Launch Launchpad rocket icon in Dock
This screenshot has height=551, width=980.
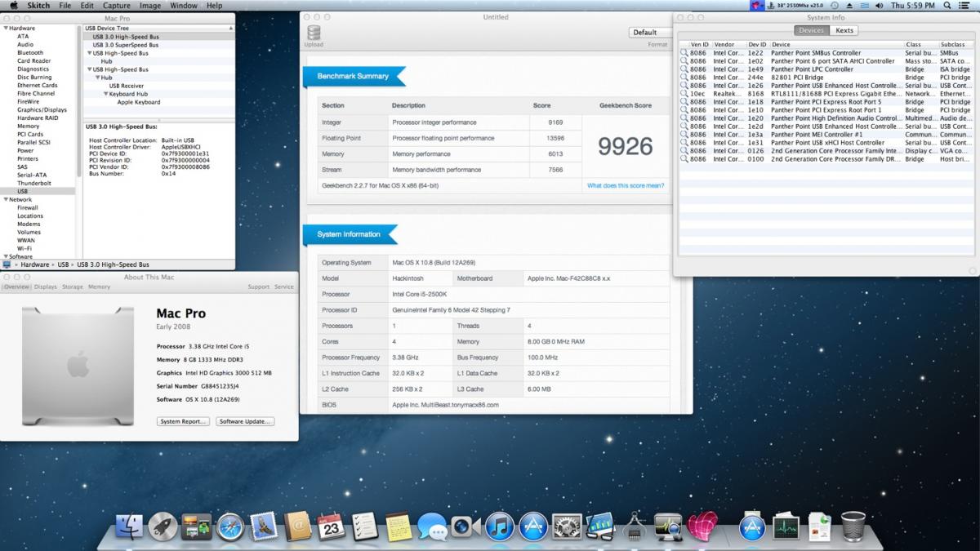163,527
